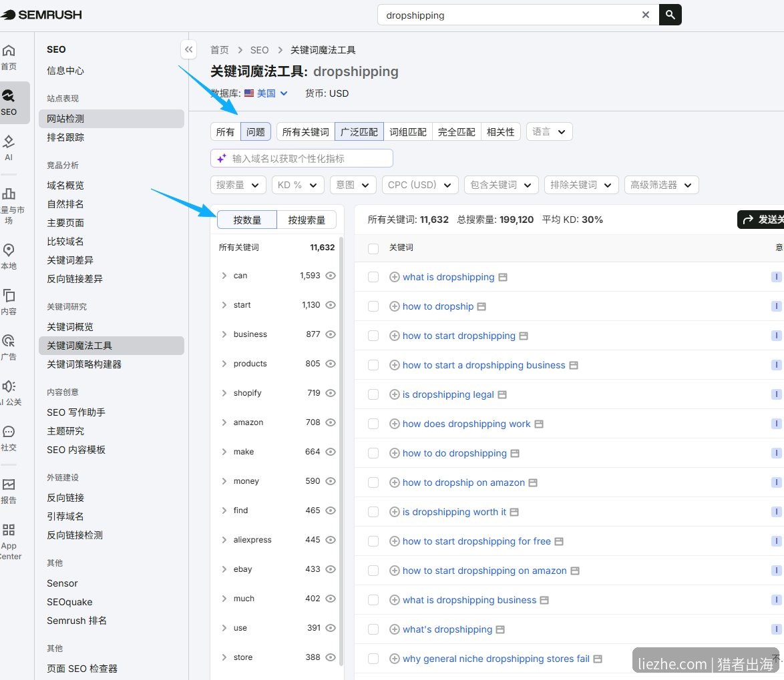Image resolution: width=784 pixels, height=680 pixels.
Task: Open the include keywords filter
Action: (x=501, y=185)
